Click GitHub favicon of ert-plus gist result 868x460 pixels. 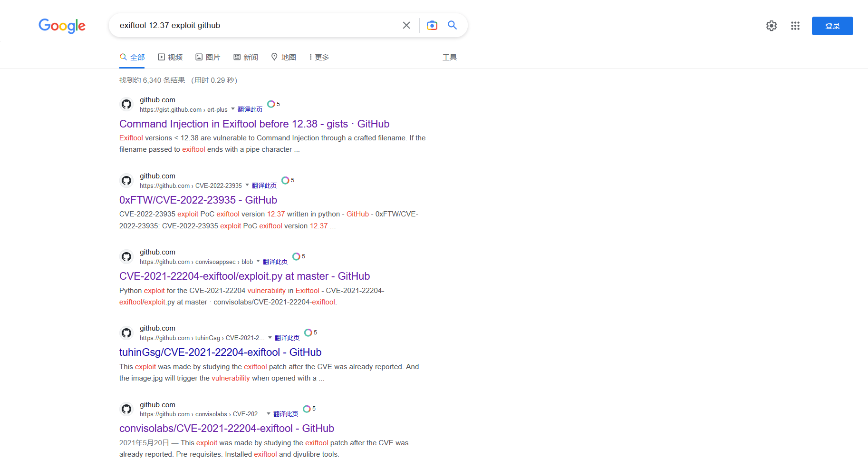click(126, 104)
